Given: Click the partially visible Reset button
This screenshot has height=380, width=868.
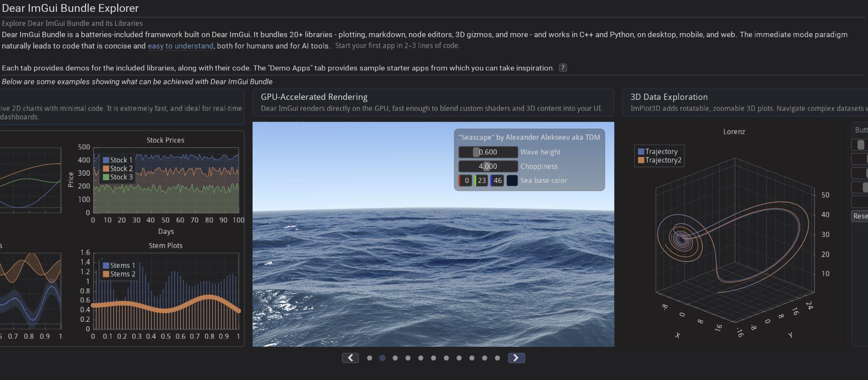Looking at the screenshot, I should (860, 216).
